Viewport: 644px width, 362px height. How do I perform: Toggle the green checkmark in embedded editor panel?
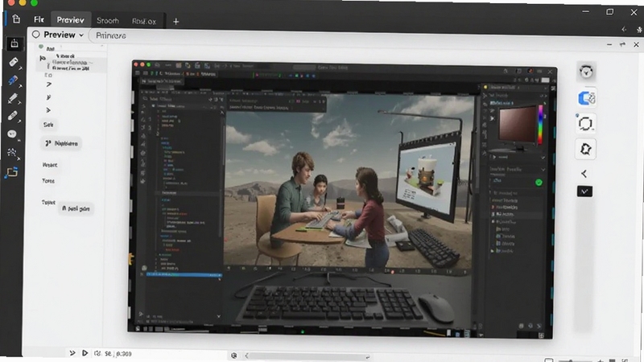(x=539, y=183)
